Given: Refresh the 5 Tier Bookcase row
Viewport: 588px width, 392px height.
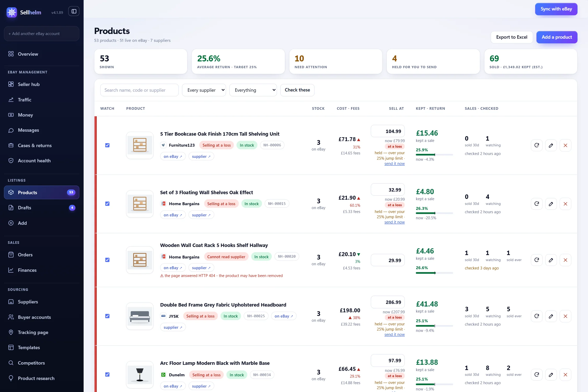Looking at the screenshot, I should coord(537,145).
